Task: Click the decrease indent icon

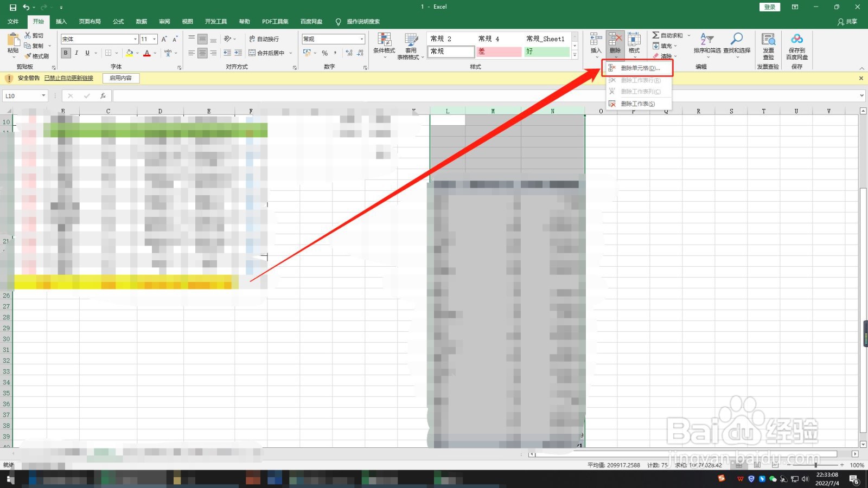Action: (227, 53)
